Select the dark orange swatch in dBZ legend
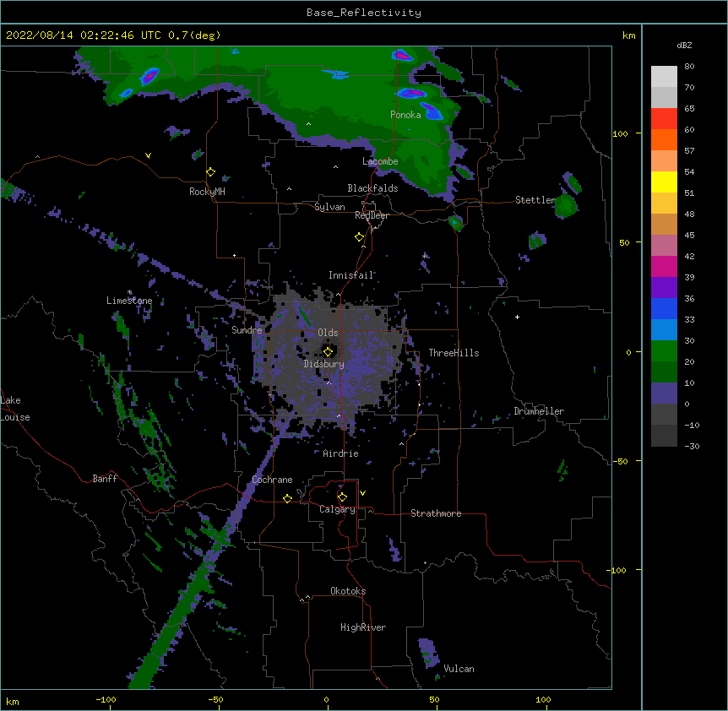 pyautogui.click(x=664, y=139)
